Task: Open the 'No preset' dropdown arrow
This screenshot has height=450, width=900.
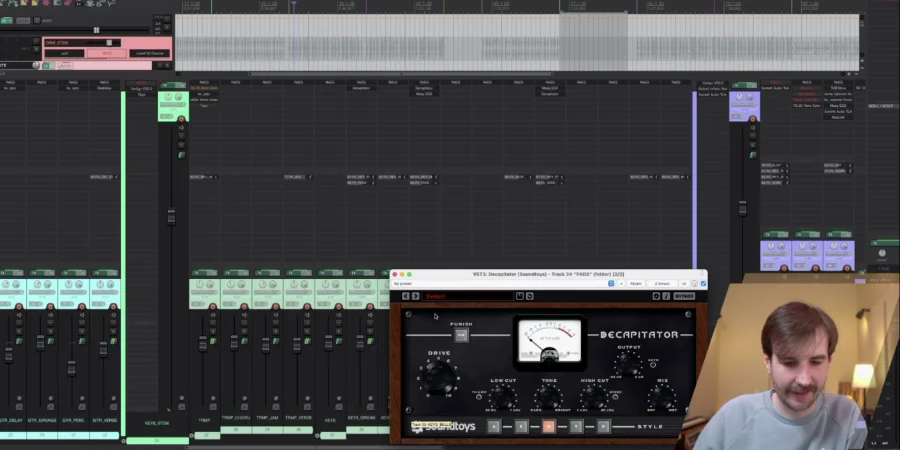Action: (x=611, y=284)
